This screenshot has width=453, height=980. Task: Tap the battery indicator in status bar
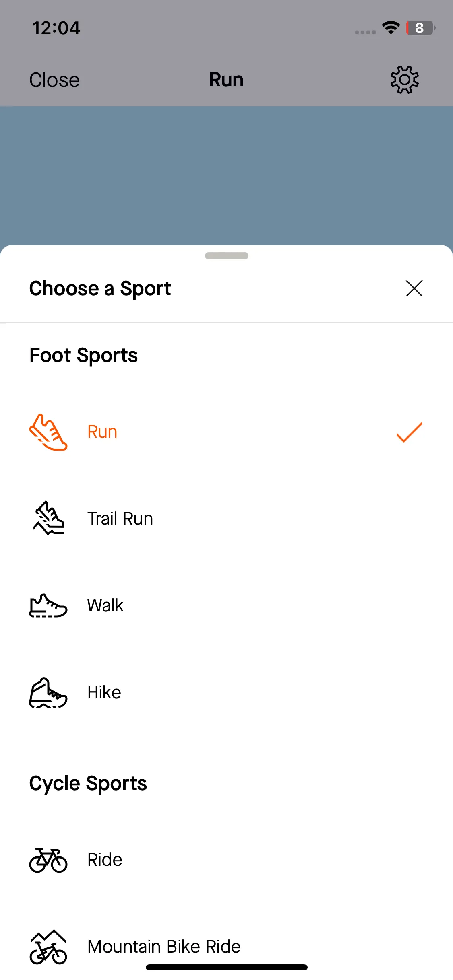pos(420,28)
